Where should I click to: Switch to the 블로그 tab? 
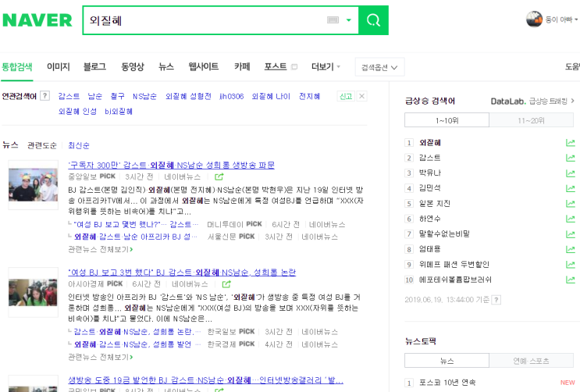coord(94,67)
